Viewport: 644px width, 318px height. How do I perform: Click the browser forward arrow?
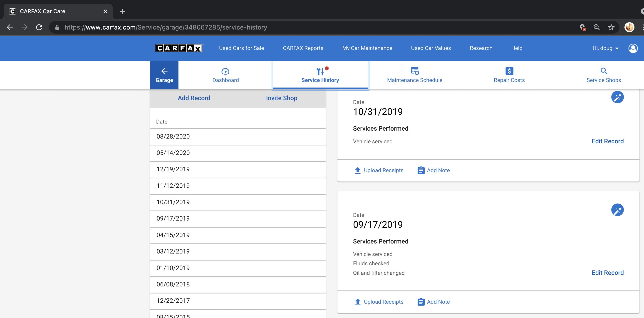click(25, 27)
